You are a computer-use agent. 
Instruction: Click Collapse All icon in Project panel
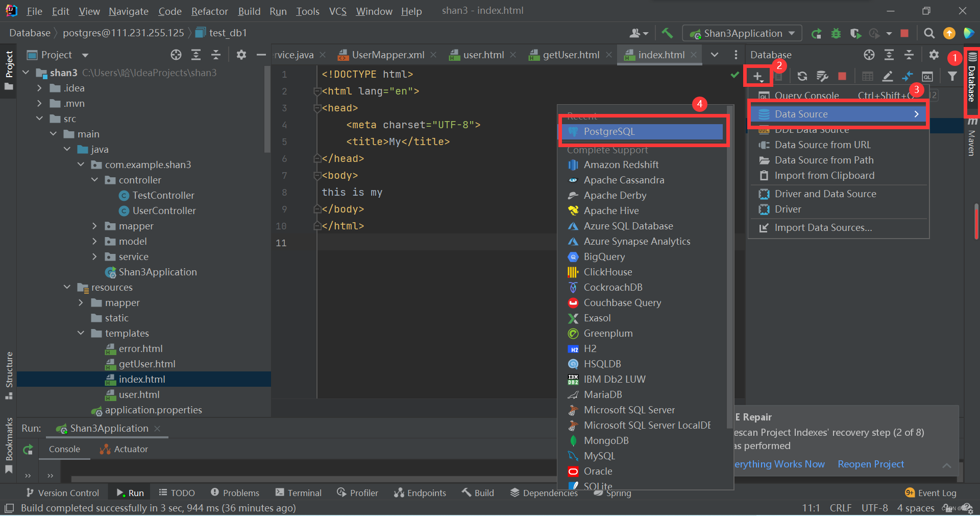coord(216,55)
